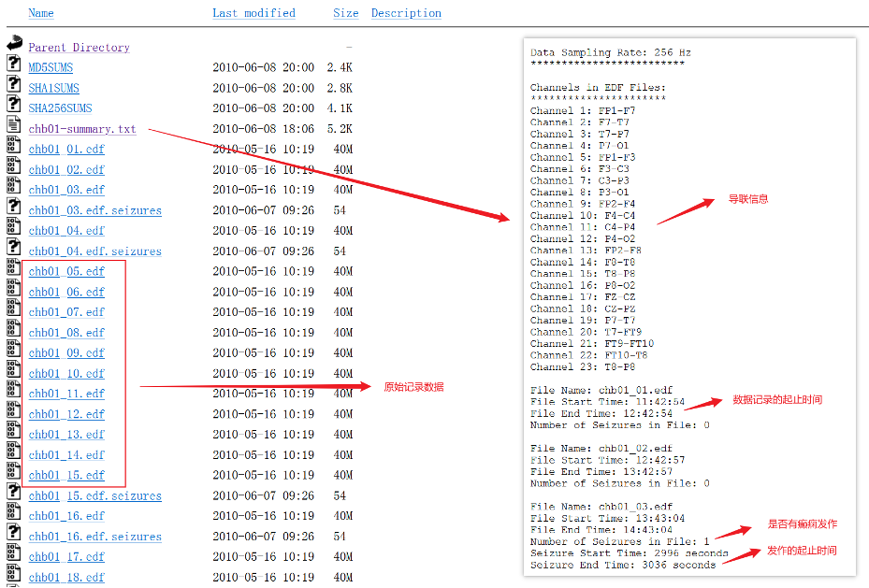869x588 pixels.
Task: Click the binary file icon beside chb01_01.edf
Action: [x=14, y=145]
